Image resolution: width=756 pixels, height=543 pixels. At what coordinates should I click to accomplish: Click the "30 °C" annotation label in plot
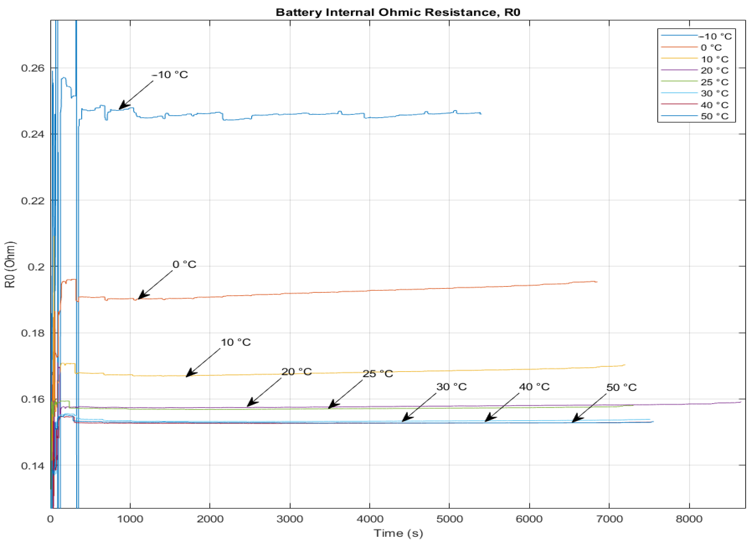click(x=451, y=387)
